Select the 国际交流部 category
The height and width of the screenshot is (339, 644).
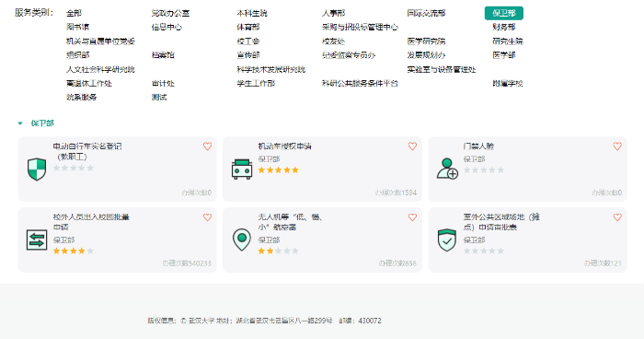[x=426, y=13]
